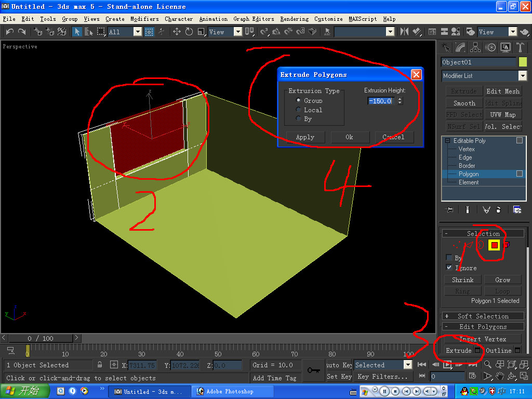Pick the Select and Move tool

(x=177, y=32)
